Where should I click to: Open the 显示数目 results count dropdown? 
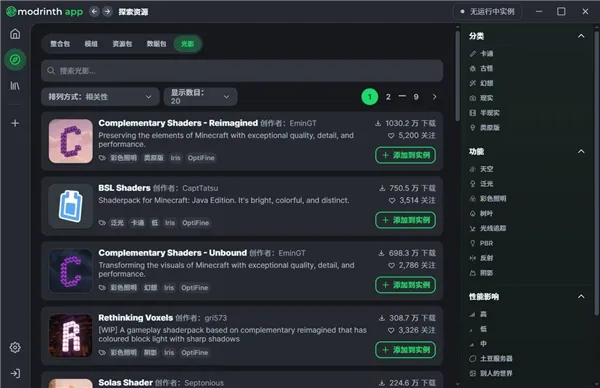coord(201,97)
